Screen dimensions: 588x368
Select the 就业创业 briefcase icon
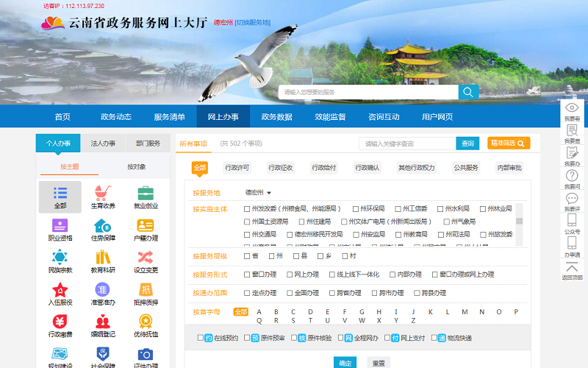tap(146, 194)
